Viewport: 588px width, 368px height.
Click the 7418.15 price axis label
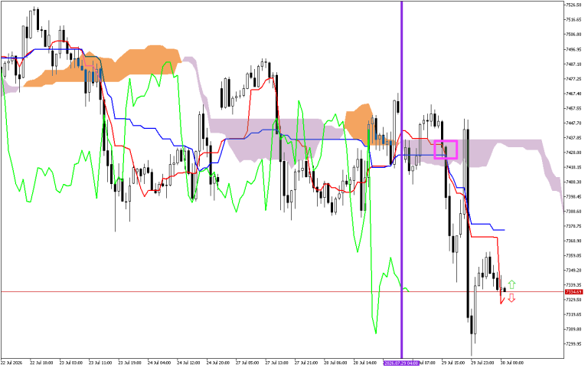point(573,167)
